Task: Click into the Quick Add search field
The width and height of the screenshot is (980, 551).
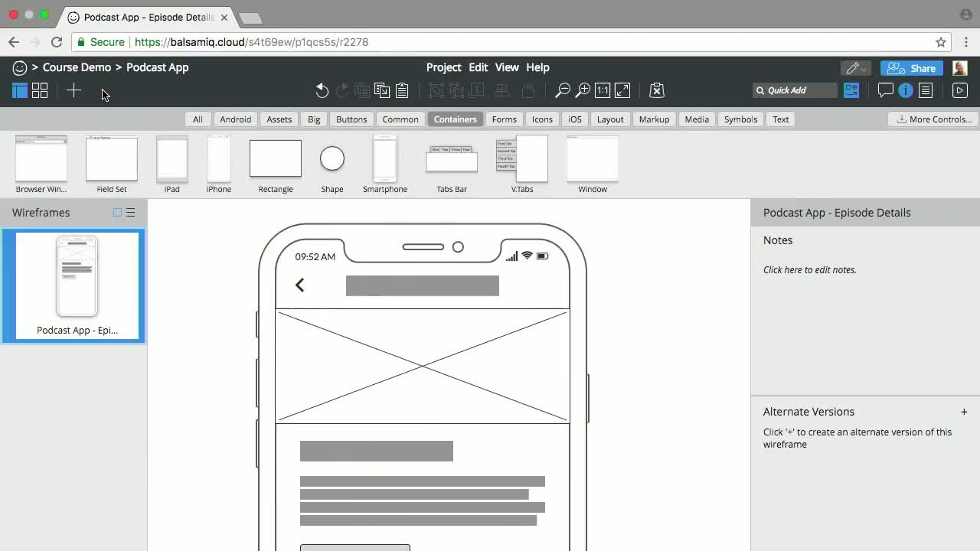Action: point(796,90)
